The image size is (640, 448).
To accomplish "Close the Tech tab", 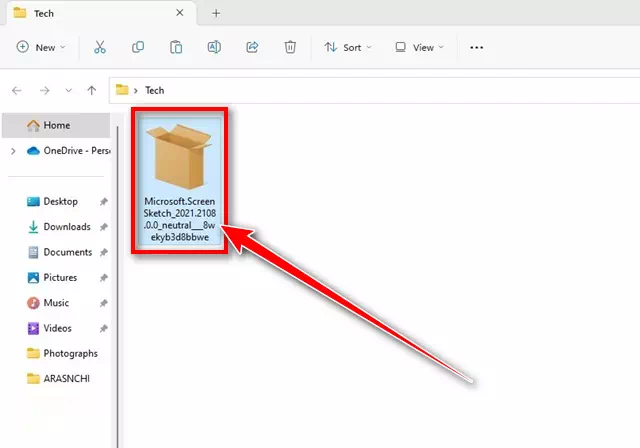I will click(x=180, y=13).
